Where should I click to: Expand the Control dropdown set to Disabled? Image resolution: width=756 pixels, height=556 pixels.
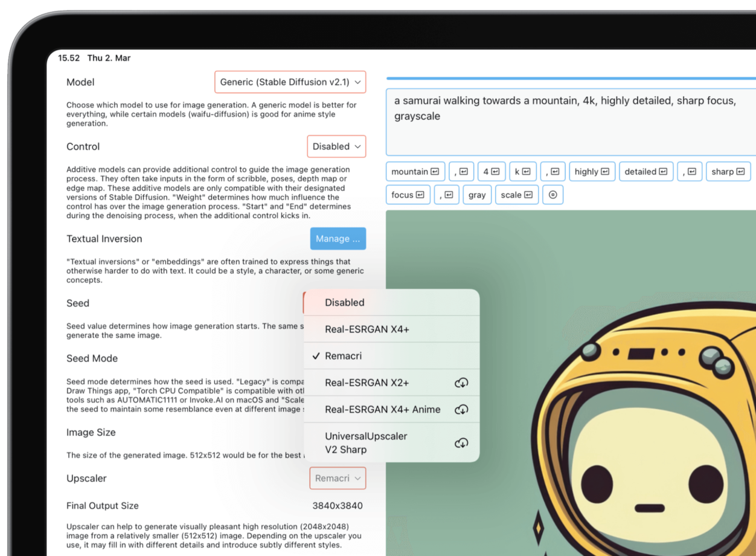pos(336,146)
